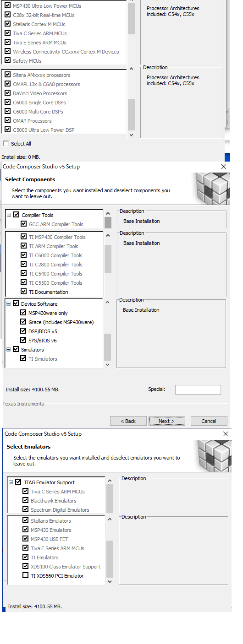
Task: Click the Special input field
Action: (198, 390)
